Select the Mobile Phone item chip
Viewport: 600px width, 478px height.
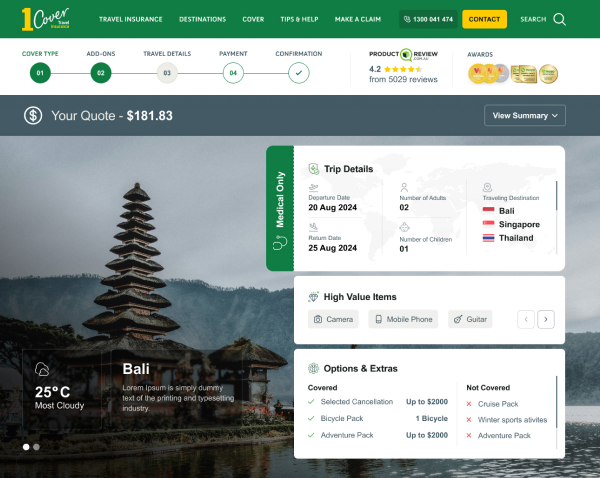[403, 319]
